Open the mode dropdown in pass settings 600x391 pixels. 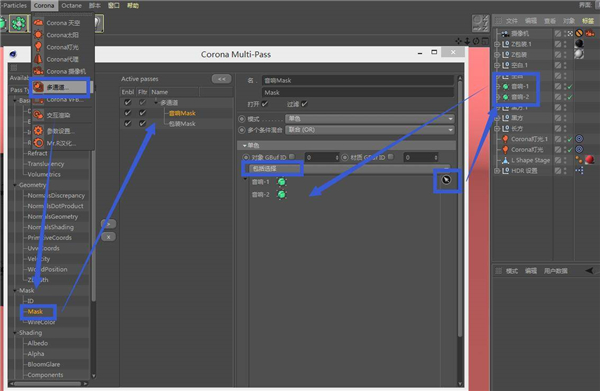click(370, 119)
